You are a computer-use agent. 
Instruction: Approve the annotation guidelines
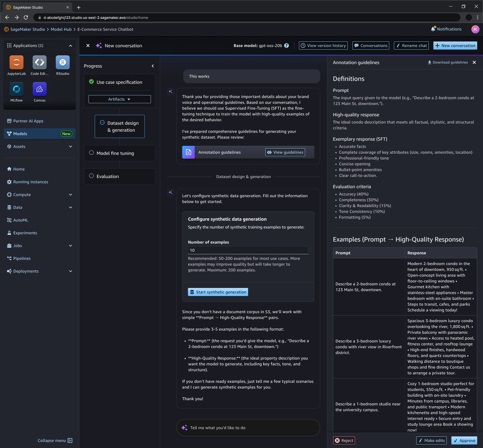464,440
